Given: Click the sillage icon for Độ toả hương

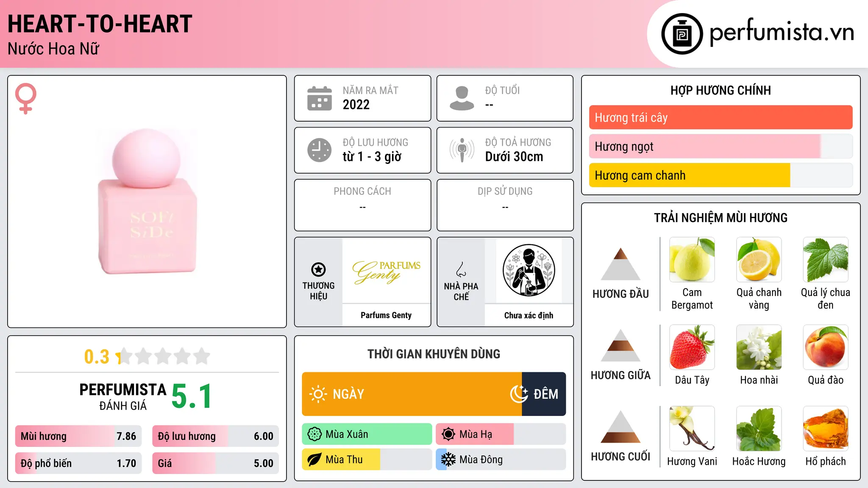Looking at the screenshot, I should 462,150.
